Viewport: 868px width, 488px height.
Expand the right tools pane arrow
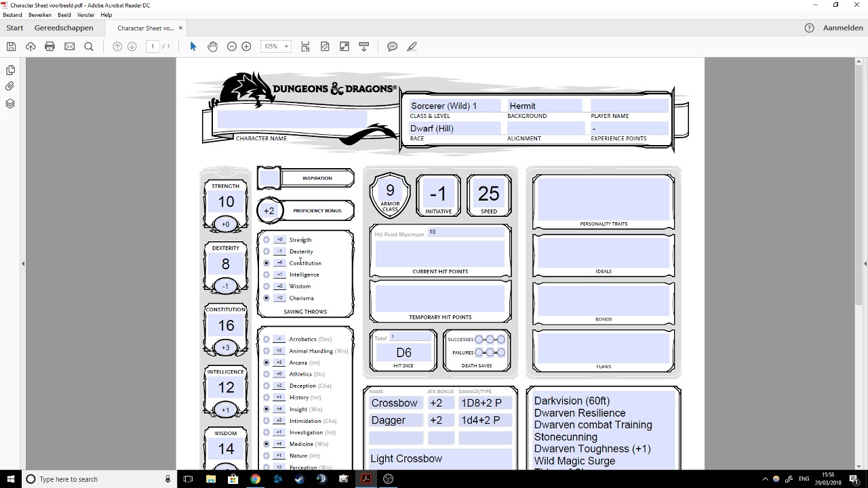pos(865,264)
